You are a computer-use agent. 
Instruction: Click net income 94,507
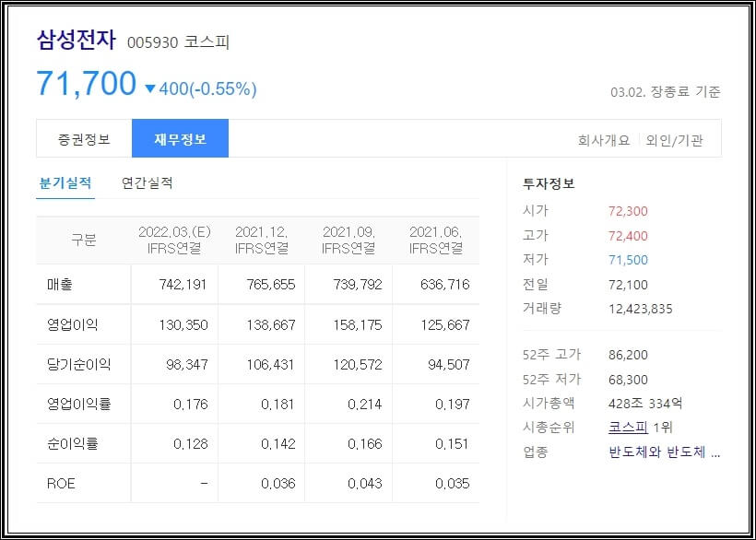(x=448, y=364)
